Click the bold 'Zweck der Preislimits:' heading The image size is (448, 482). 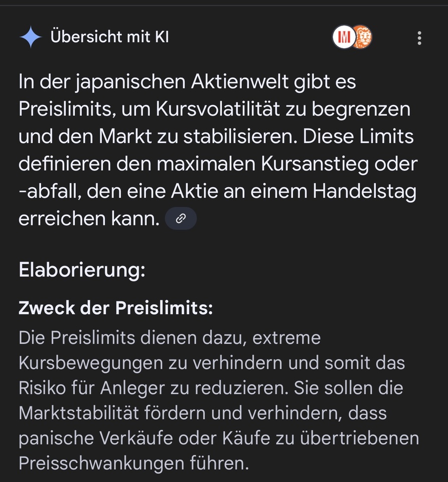coord(116,308)
